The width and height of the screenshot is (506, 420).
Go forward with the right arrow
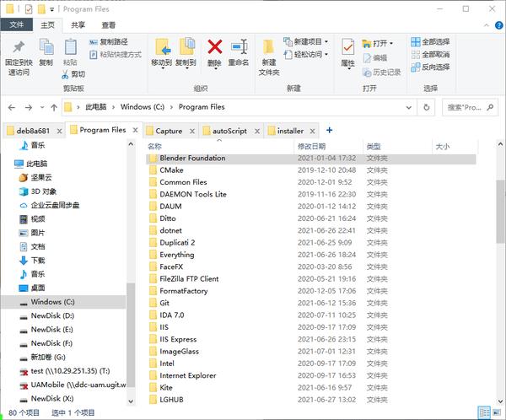[x=29, y=107]
